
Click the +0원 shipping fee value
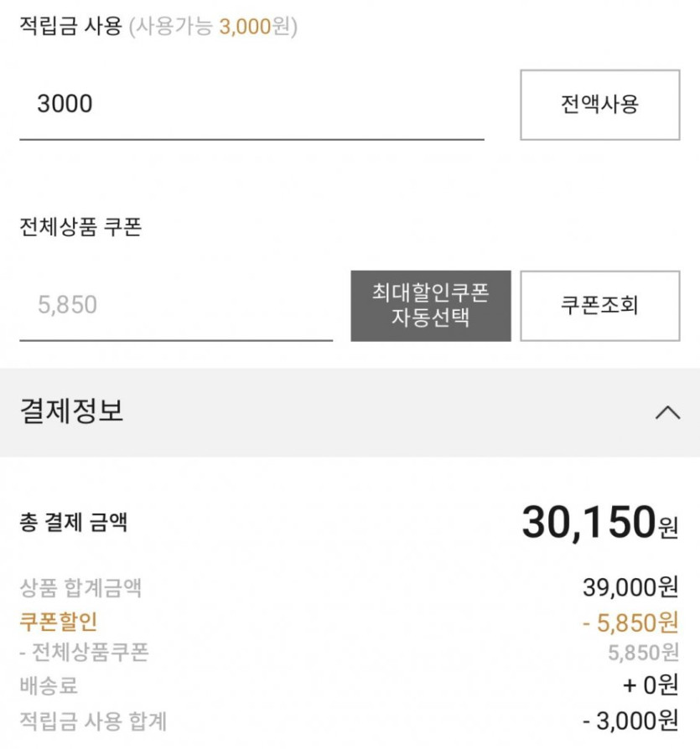click(x=650, y=685)
